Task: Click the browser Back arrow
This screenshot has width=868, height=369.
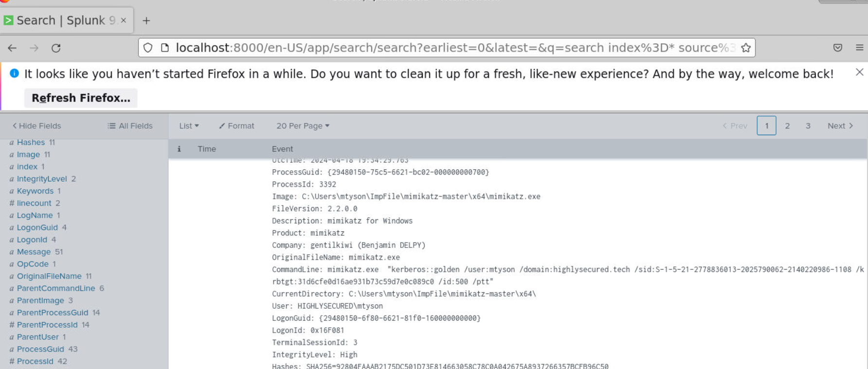Action: pyautogui.click(x=12, y=48)
